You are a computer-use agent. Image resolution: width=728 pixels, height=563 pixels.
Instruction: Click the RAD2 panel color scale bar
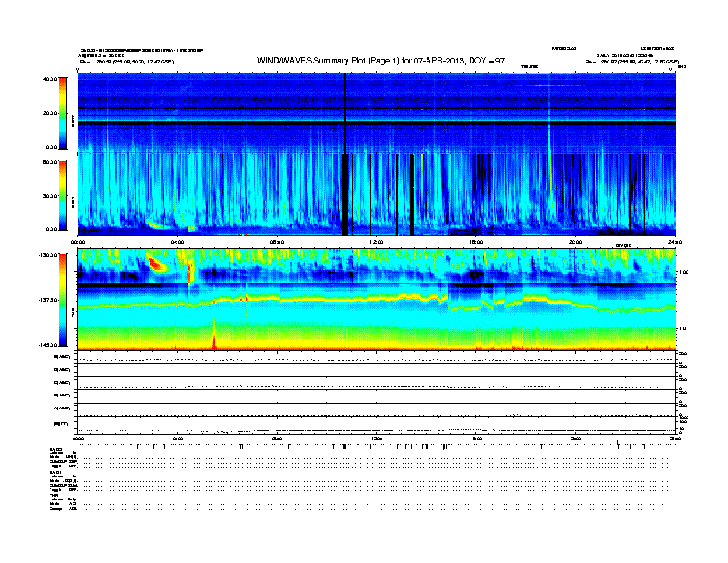tap(63, 113)
